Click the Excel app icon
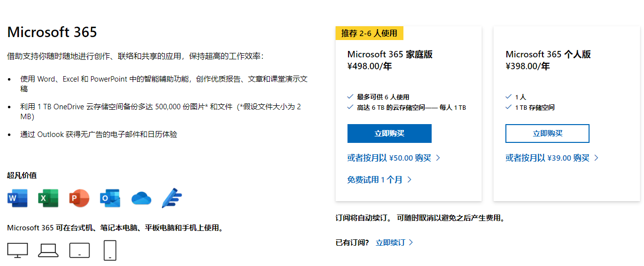Viewport: 644px width, 266px height. point(48,198)
